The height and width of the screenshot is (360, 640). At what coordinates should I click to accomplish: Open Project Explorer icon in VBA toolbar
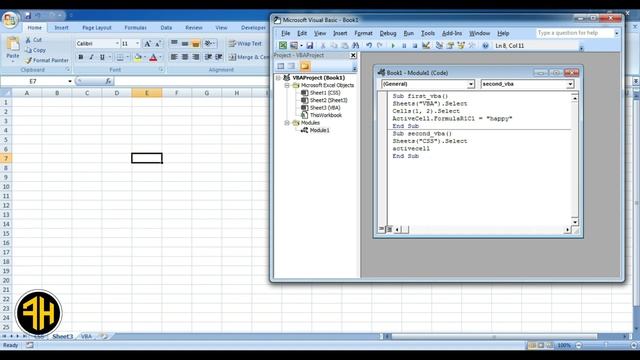click(439, 45)
